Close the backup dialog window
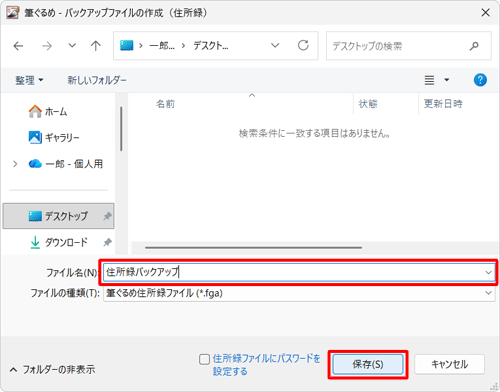 (x=486, y=13)
